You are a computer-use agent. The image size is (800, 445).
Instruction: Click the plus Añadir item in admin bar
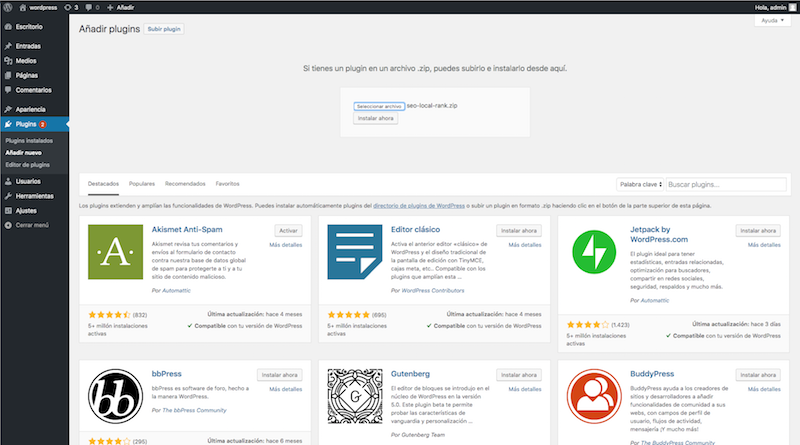click(x=120, y=7)
